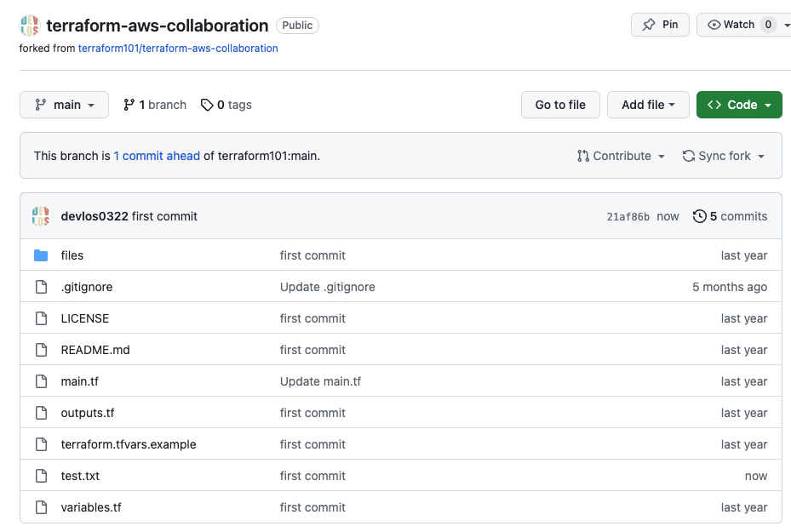Open the outputs.tf file
791x532 pixels.
(88, 413)
